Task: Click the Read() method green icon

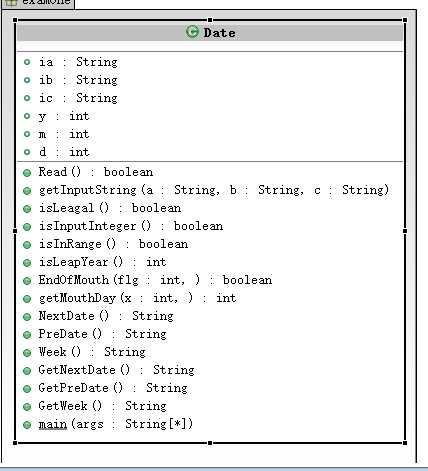Action: (27, 173)
